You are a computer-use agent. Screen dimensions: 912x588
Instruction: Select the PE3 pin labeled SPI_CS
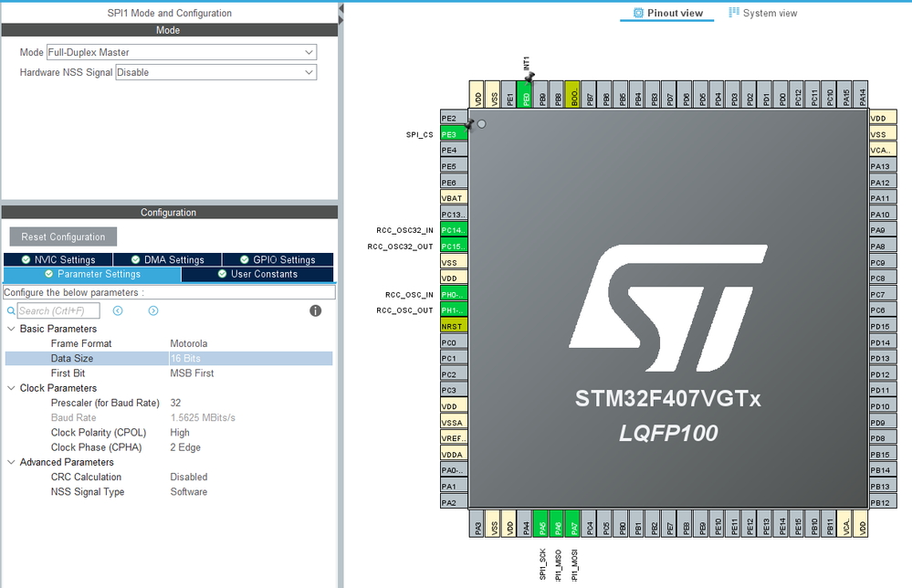tap(454, 134)
